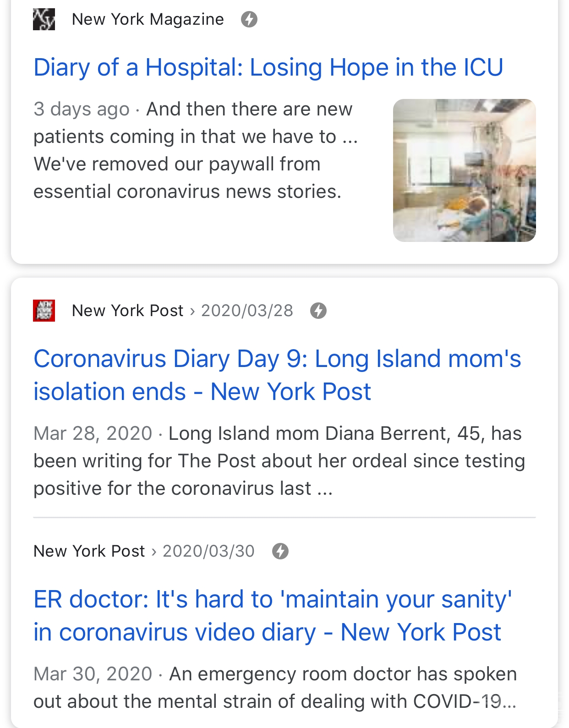Click the New York Magazine favicon

point(44,19)
